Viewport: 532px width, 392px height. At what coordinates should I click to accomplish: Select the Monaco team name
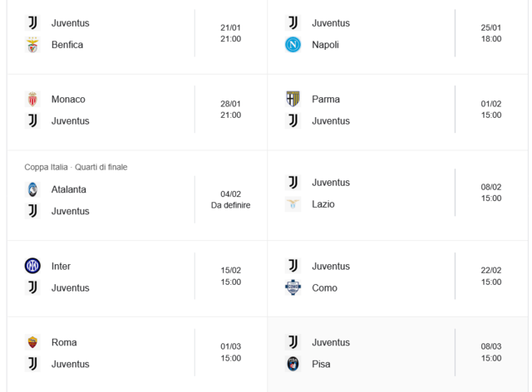click(x=68, y=99)
